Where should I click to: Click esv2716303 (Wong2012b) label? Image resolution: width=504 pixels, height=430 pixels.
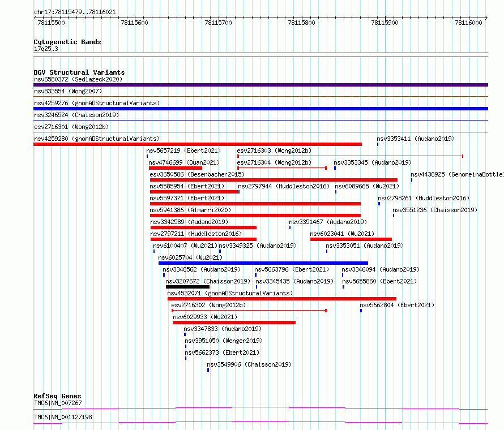(x=274, y=150)
